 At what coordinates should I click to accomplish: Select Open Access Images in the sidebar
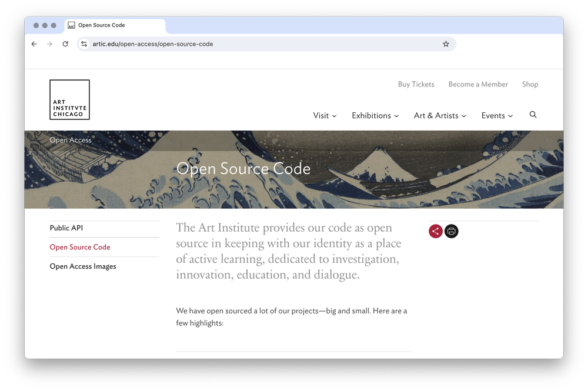tap(83, 266)
